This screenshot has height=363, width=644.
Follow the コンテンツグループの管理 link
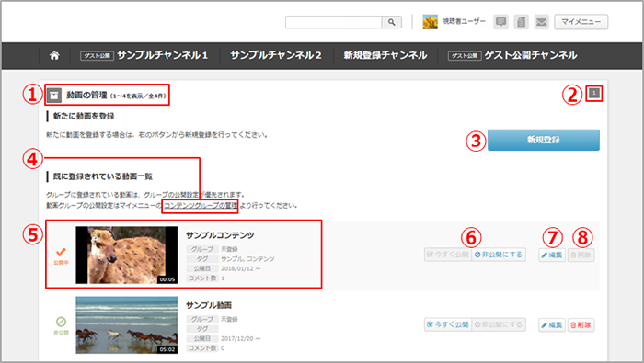click(x=201, y=205)
